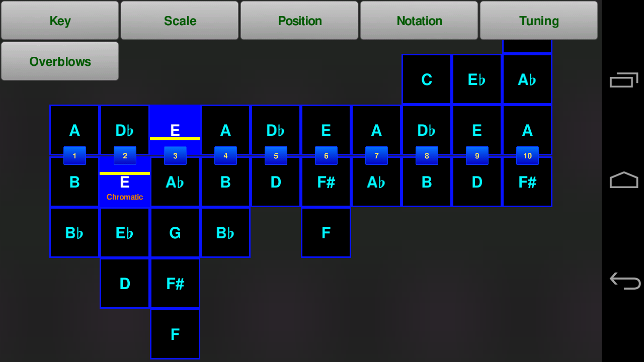Open the Position menu
Screen dimensions: 644x362
(299, 21)
